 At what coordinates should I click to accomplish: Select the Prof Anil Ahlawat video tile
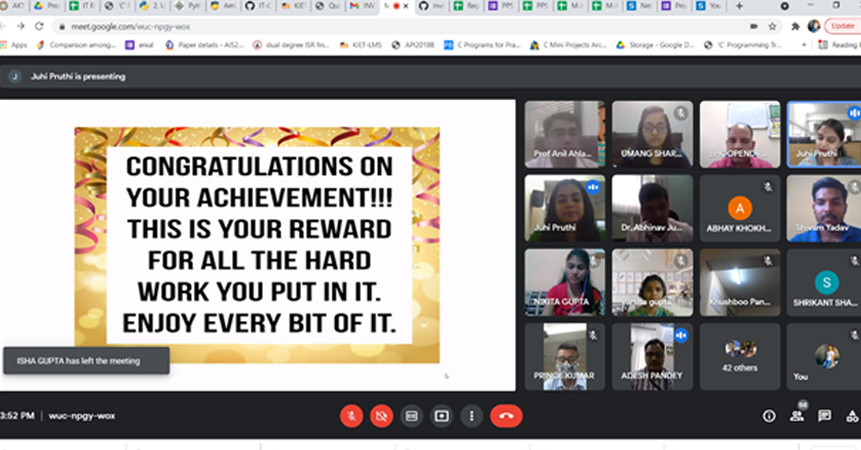point(564,133)
